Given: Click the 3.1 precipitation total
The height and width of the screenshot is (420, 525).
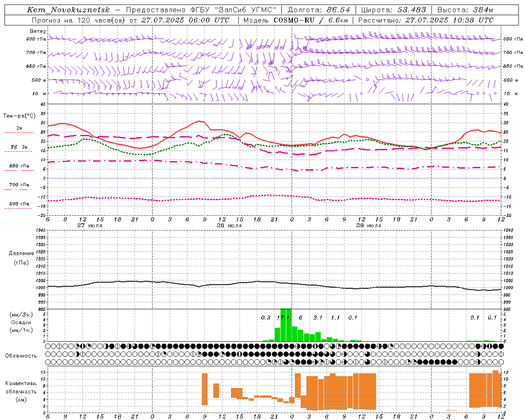Looking at the screenshot, I should pos(318,317).
